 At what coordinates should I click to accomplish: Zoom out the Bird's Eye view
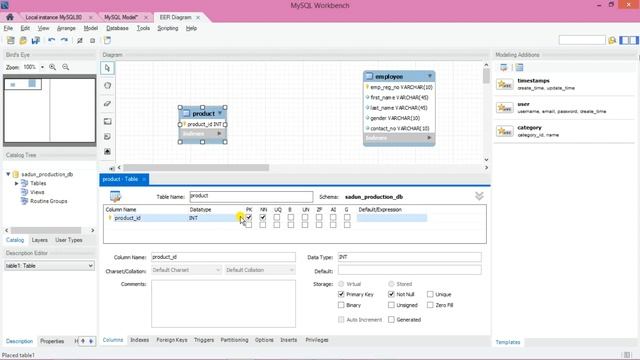click(65, 67)
